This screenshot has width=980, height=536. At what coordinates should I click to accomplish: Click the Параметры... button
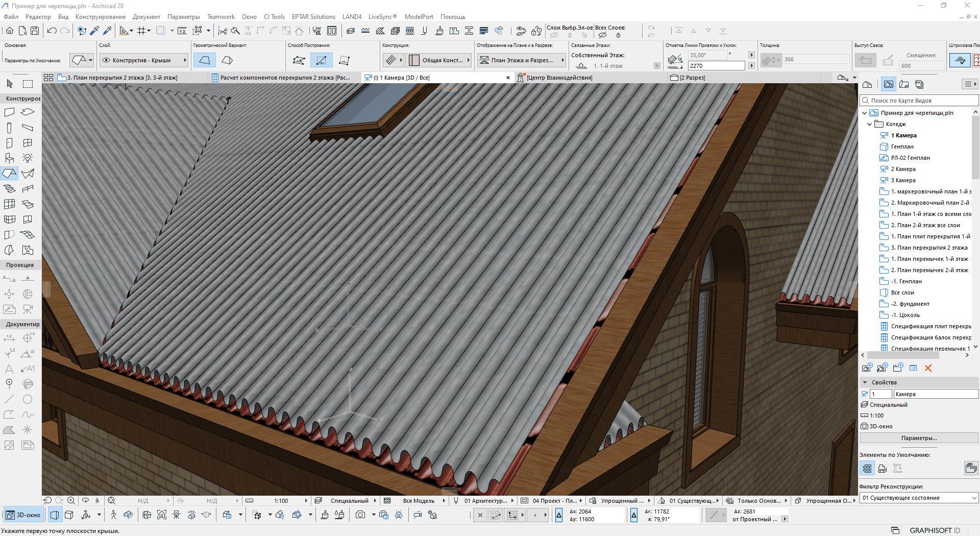(918, 438)
